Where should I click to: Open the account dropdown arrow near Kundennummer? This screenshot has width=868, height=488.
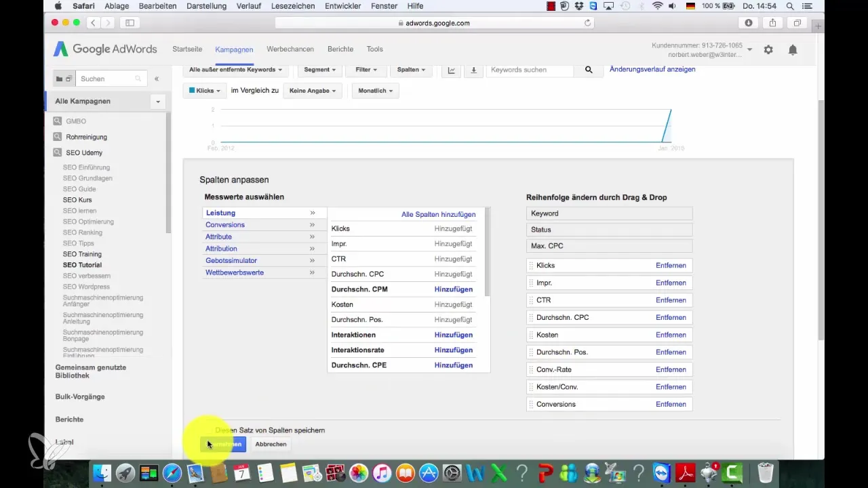pos(750,49)
